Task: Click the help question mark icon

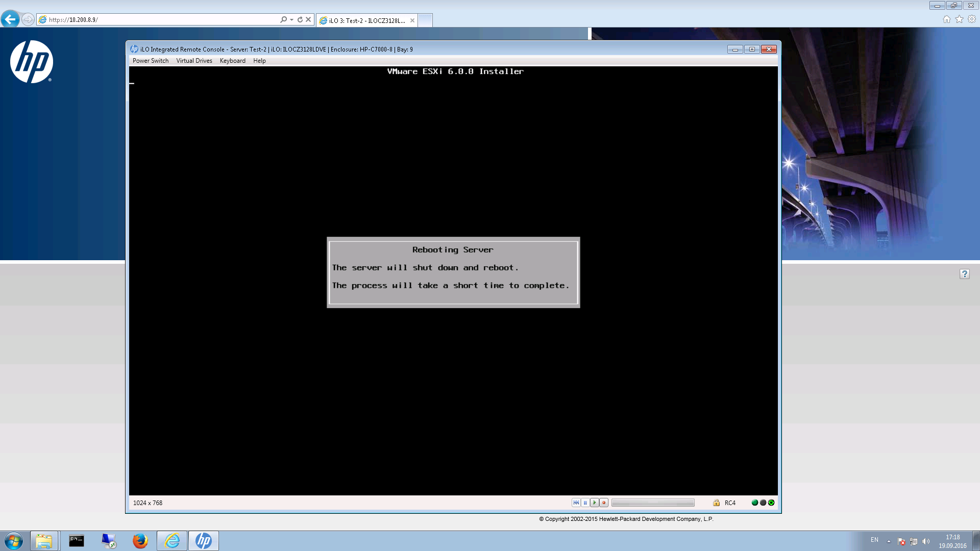Action: pos(965,274)
